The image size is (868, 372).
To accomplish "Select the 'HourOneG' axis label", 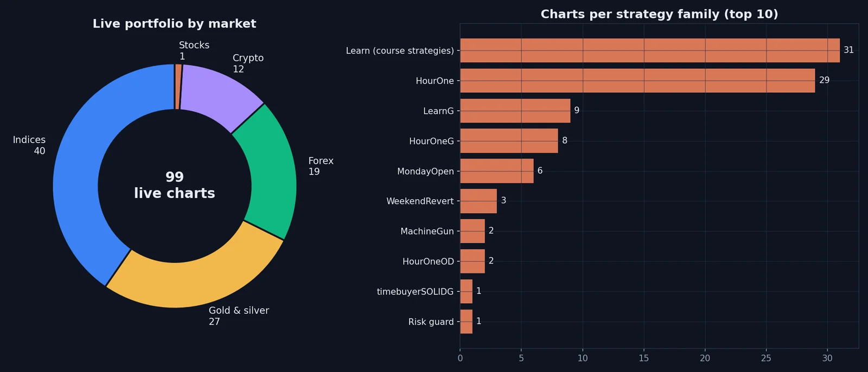I will pyautogui.click(x=431, y=141).
